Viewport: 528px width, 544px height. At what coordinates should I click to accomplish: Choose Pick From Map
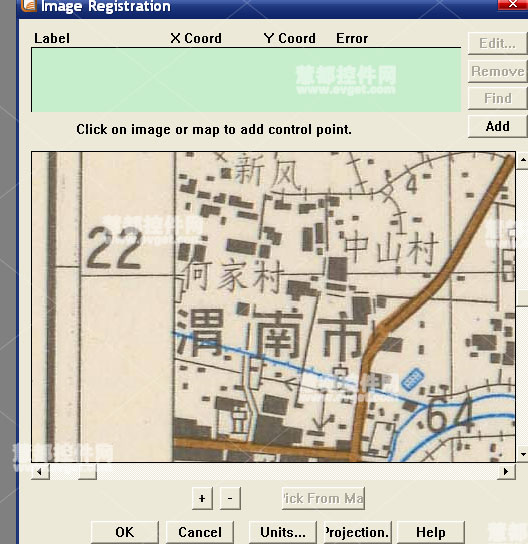pos(323,498)
